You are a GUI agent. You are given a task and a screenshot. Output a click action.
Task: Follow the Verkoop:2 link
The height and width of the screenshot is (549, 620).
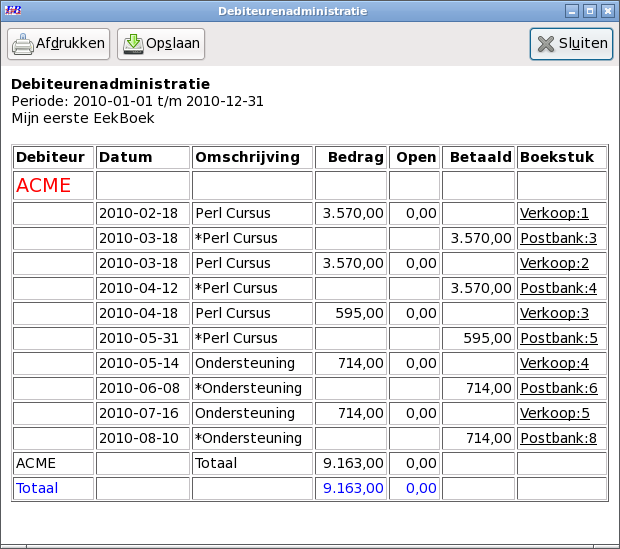pos(554,263)
